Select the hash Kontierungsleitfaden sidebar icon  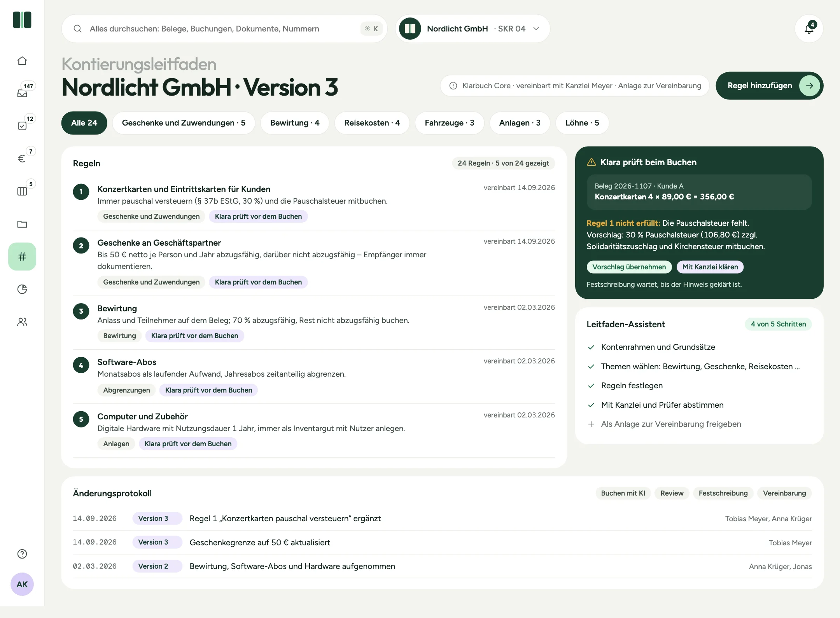tap(22, 257)
